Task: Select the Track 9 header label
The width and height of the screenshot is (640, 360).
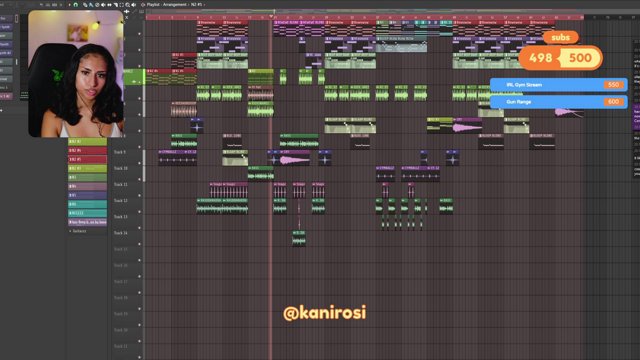Action: (120, 152)
